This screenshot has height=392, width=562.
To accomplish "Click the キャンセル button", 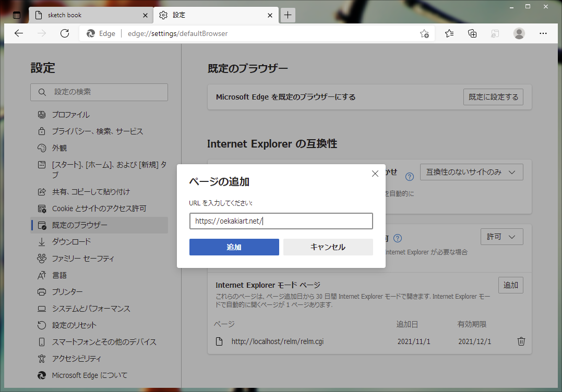I will pyautogui.click(x=328, y=247).
